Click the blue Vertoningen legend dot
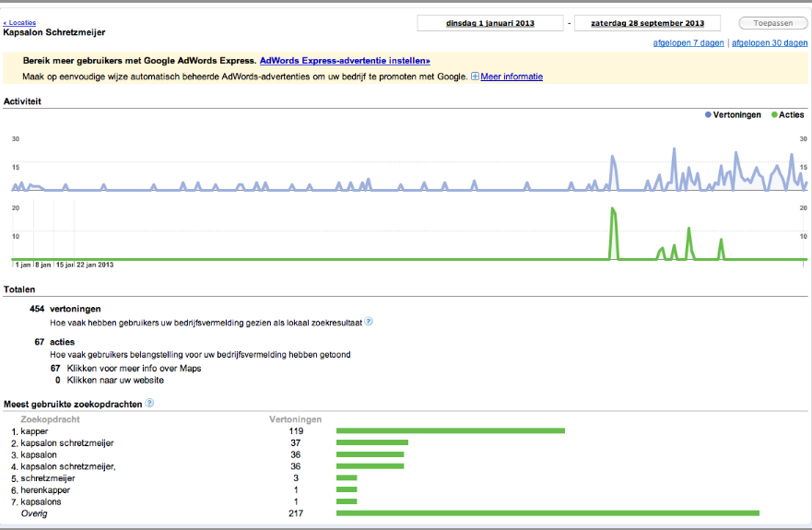Viewport: 812px width, 530px height. point(708,115)
